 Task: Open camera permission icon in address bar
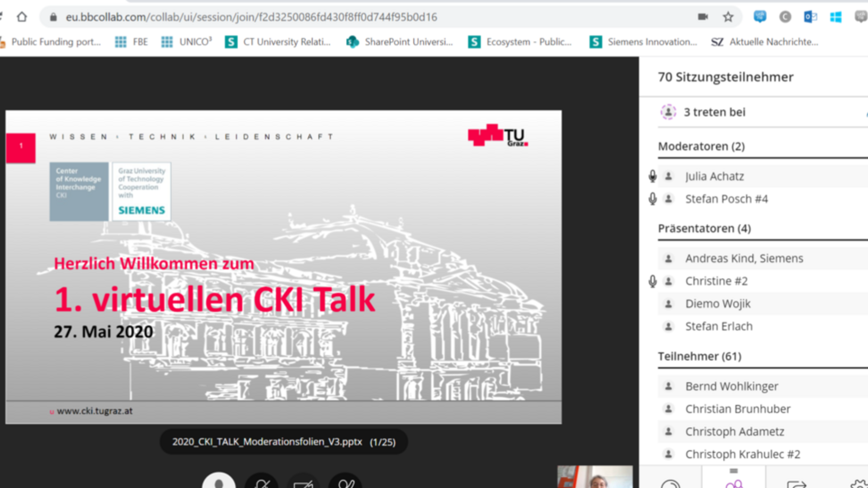(703, 17)
